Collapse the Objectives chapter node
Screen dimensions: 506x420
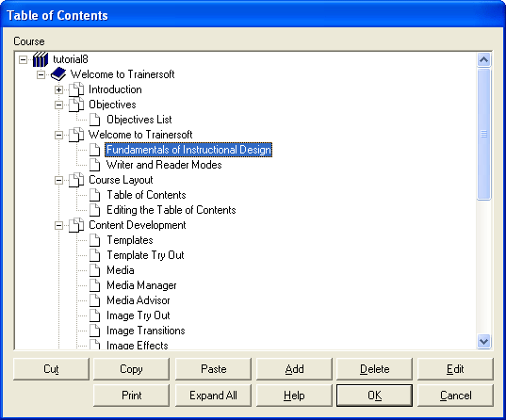pyautogui.click(x=58, y=105)
